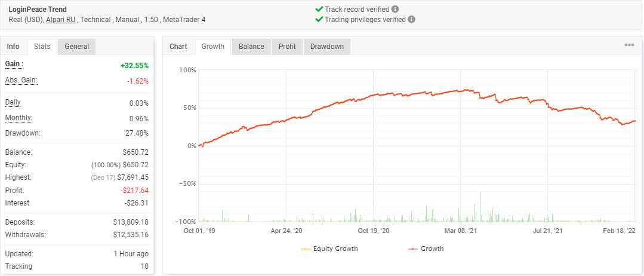Image resolution: width=644 pixels, height=276 pixels.
Task: Click the 27.48% drawdown value
Action: 137,133
